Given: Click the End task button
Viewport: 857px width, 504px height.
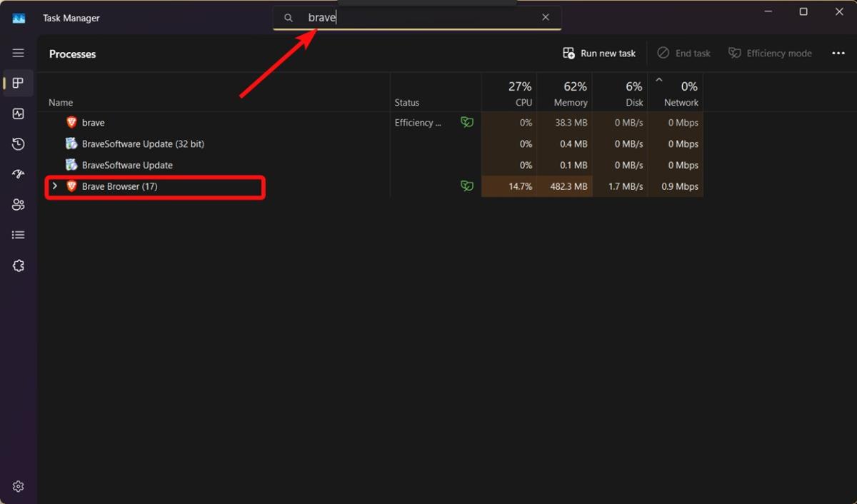Looking at the screenshot, I should (683, 53).
